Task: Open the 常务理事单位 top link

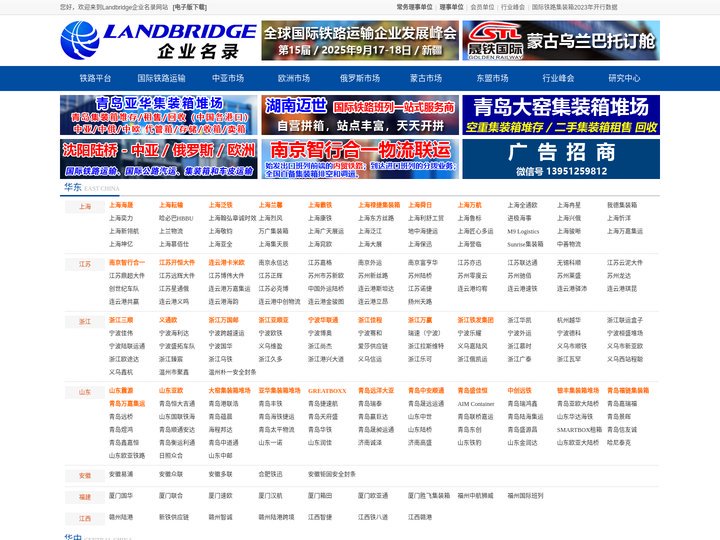Action: pyautogui.click(x=415, y=7)
